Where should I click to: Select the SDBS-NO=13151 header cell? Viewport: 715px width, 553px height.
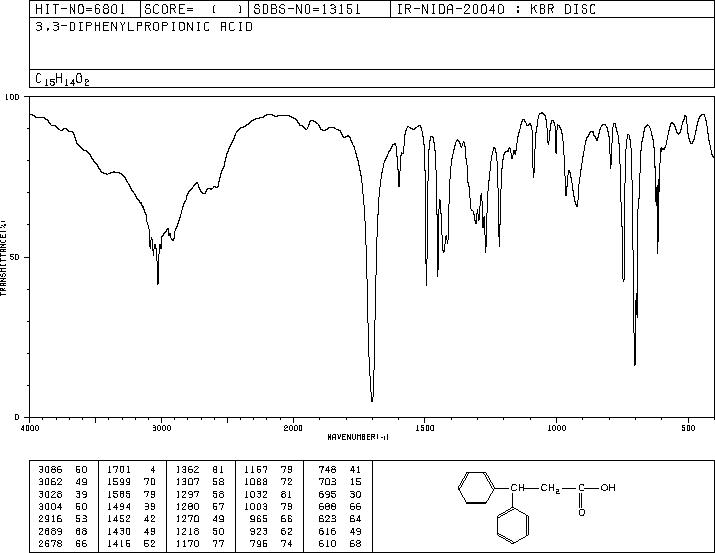coord(319,9)
